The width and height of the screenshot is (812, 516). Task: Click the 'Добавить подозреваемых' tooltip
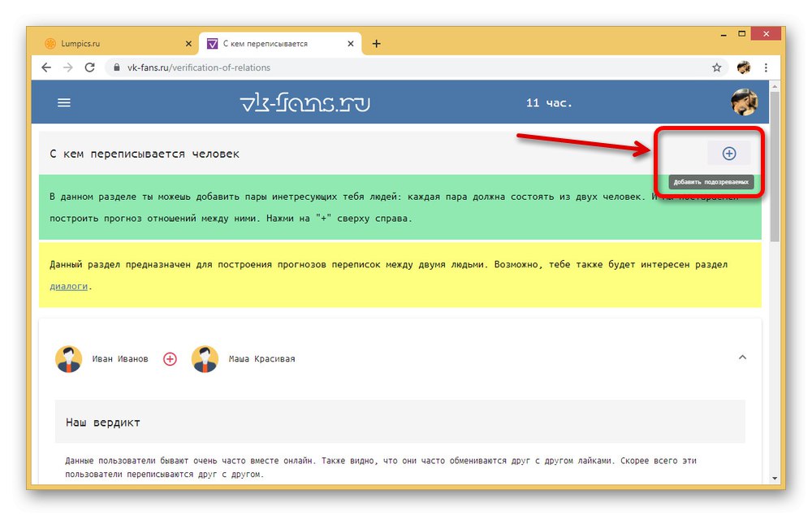(x=711, y=182)
